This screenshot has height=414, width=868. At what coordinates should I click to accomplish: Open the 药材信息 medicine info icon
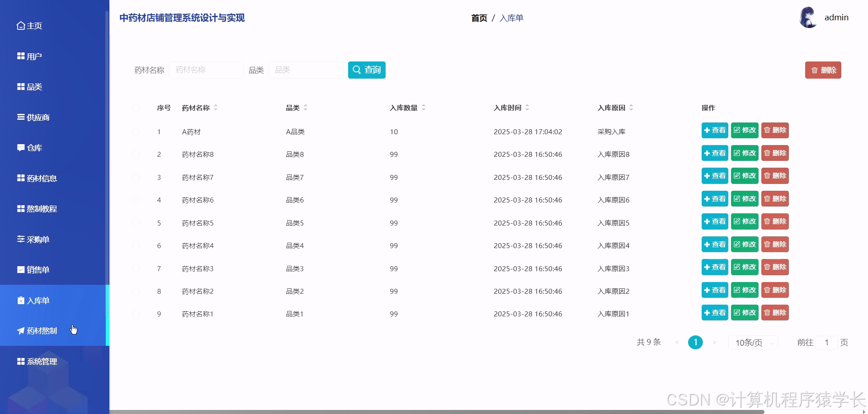coord(20,178)
